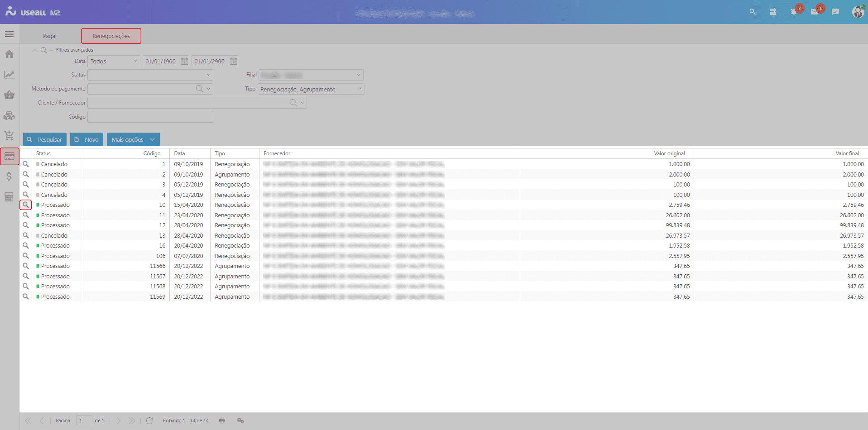The width and height of the screenshot is (868, 430).
Task: Collapse the Filtros avançados section
Action: tap(35, 50)
